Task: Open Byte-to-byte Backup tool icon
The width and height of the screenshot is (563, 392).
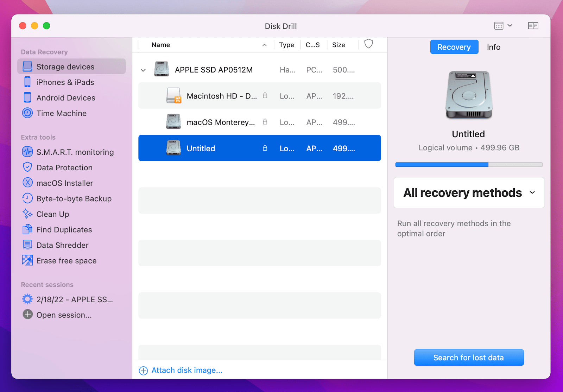Action: point(27,198)
